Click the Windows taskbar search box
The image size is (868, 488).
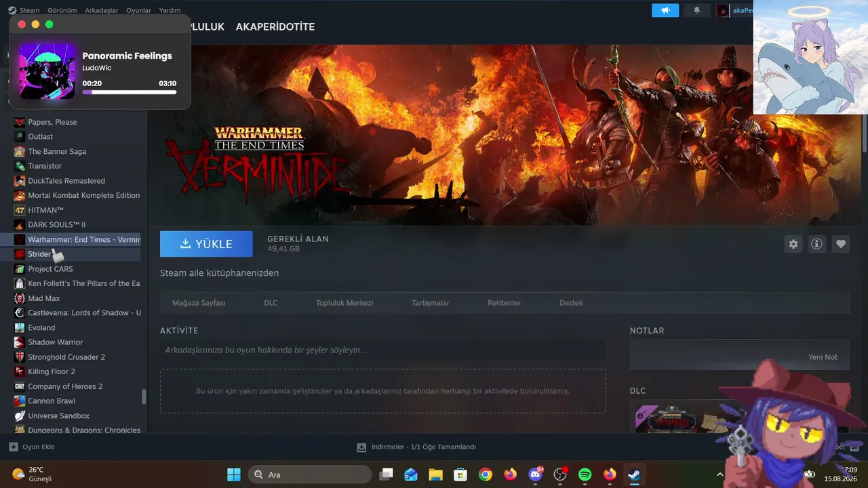tap(310, 474)
